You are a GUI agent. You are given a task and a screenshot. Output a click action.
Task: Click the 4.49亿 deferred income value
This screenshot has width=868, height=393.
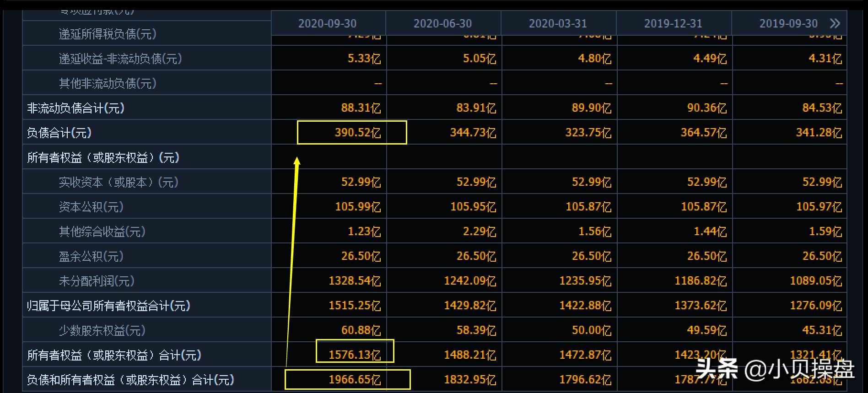pos(710,59)
